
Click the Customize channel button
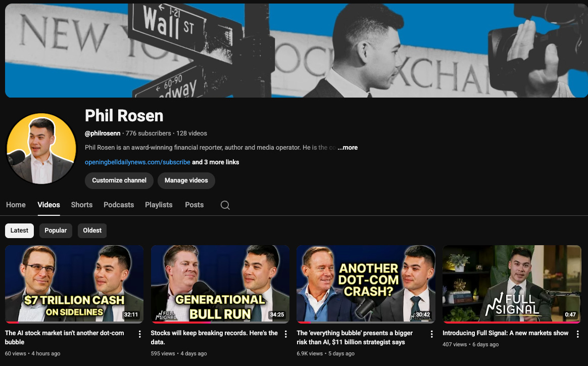click(x=119, y=180)
